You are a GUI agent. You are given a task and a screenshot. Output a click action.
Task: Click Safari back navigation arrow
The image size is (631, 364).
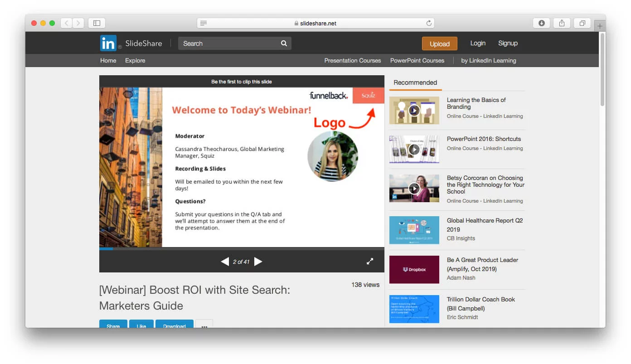tap(66, 23)
